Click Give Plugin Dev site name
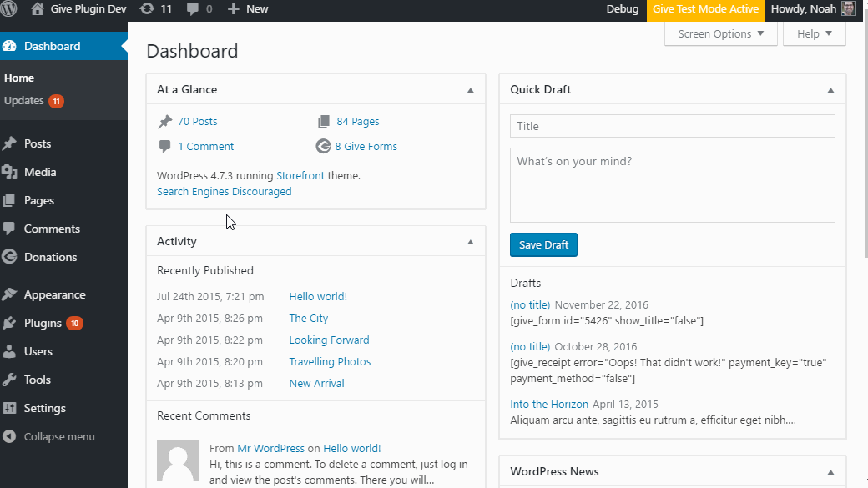Screen dimensions: 868x488 click(x=88, y=9)
